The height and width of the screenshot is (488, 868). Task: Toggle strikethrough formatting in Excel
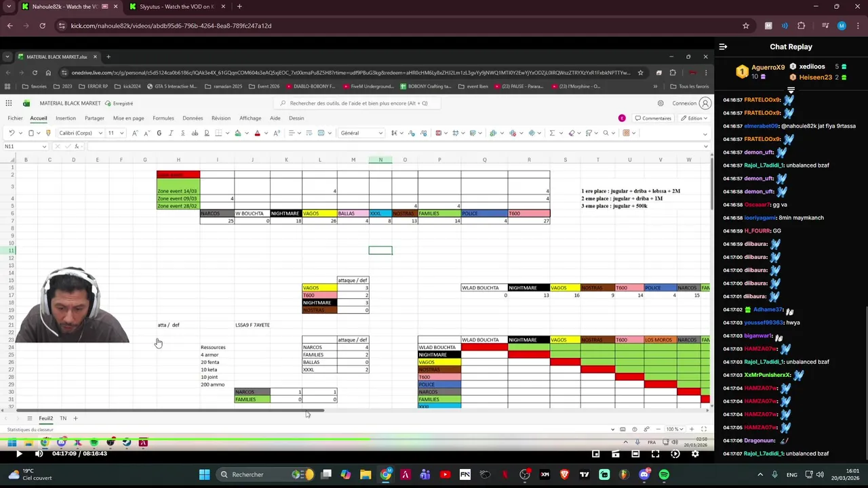coord(195,133)
